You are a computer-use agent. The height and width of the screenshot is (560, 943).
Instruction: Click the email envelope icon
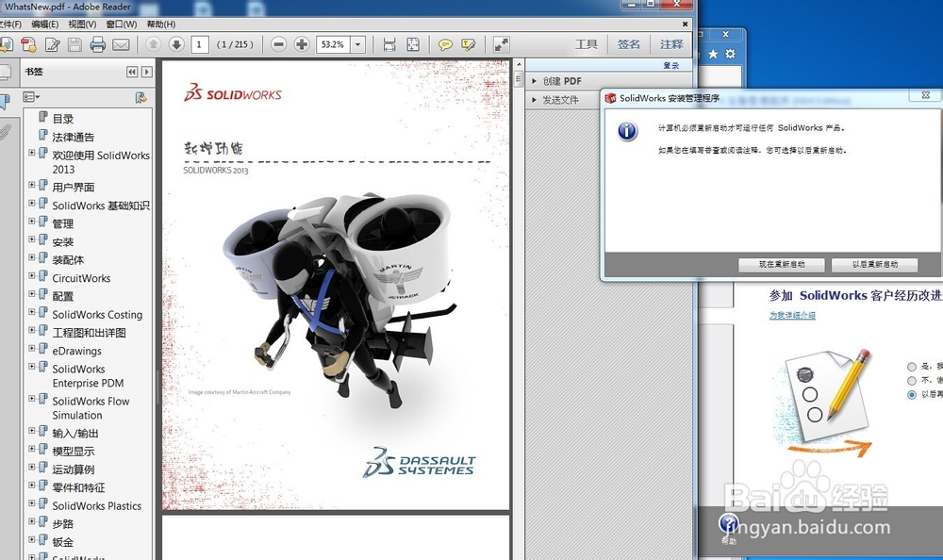121,44
